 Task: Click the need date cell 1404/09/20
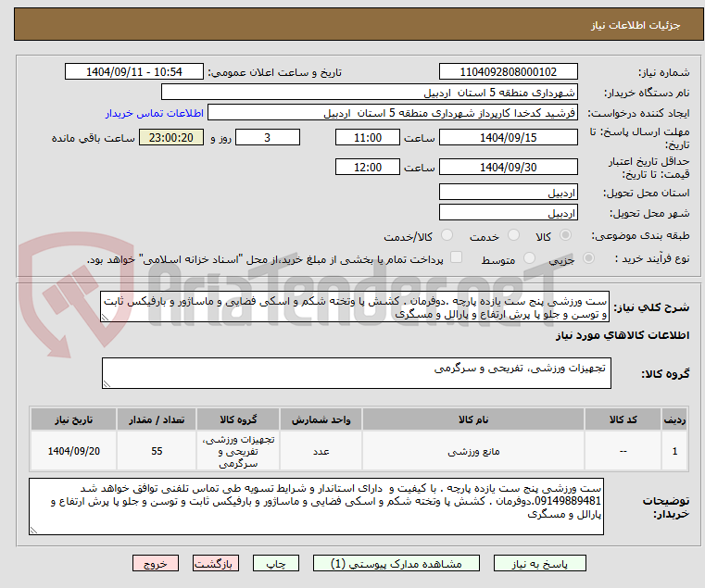(x=74, y=451)
